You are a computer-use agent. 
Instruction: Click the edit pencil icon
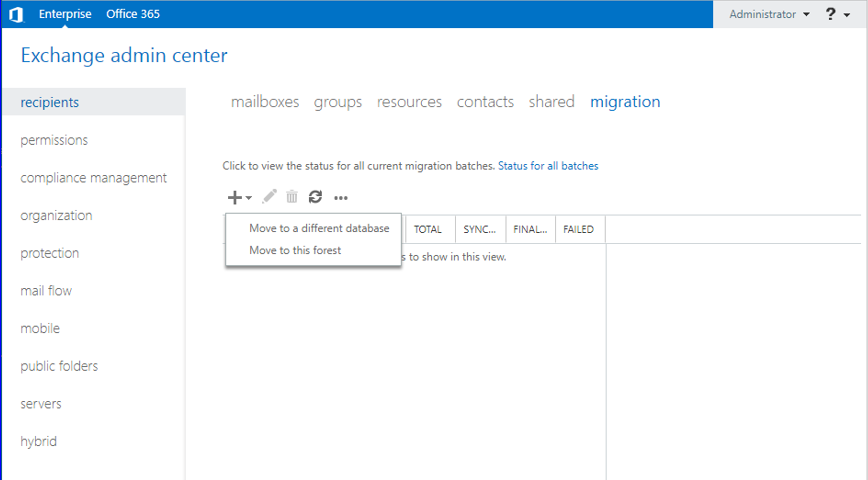270,197
